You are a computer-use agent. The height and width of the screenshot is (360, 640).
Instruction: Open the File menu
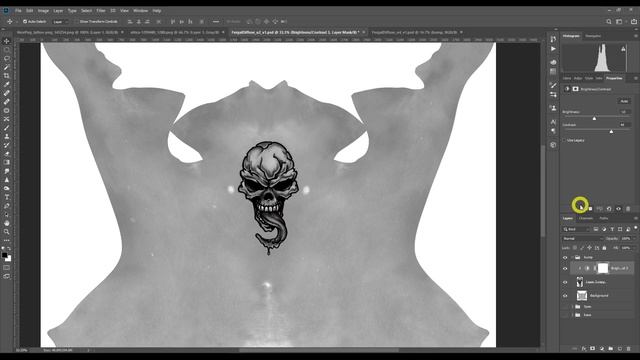[x=18, y=11]
